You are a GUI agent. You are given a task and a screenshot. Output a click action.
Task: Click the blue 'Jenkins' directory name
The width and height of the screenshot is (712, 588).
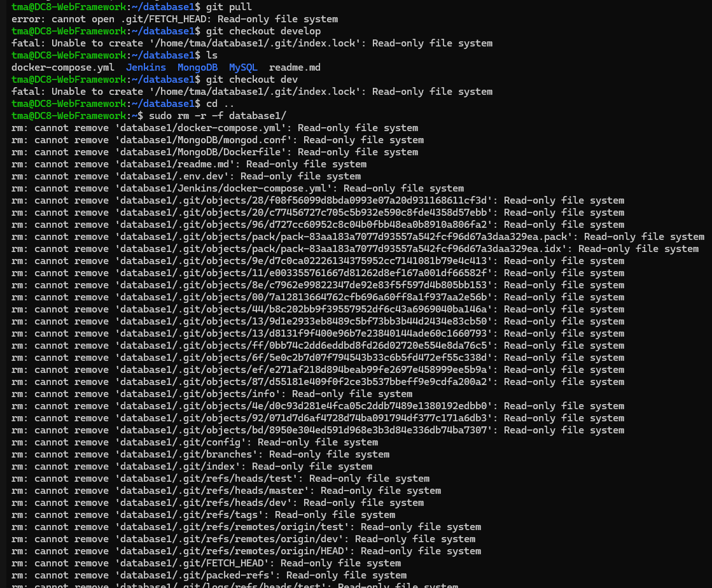[x=146, y=67]
